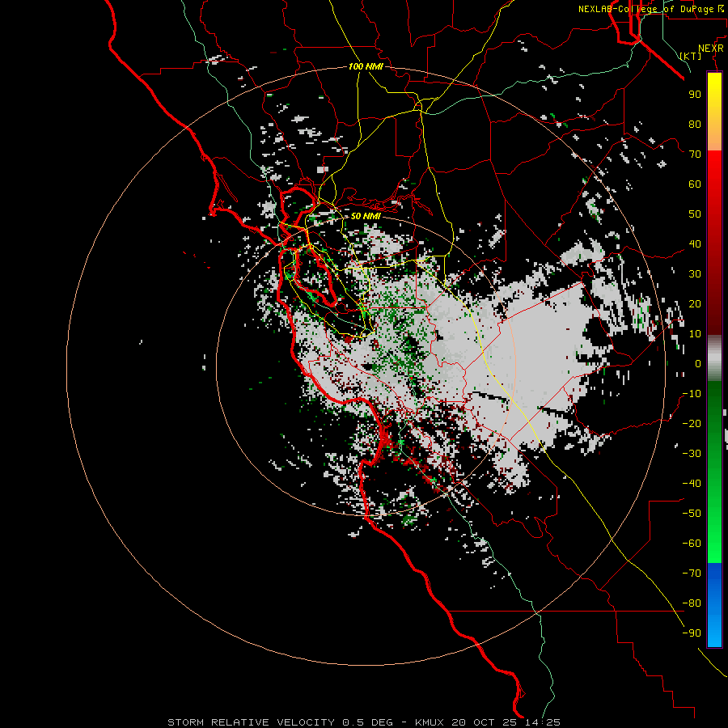Click the "50 NMI" range ring label
728x728 pixels.
(366, 216)
